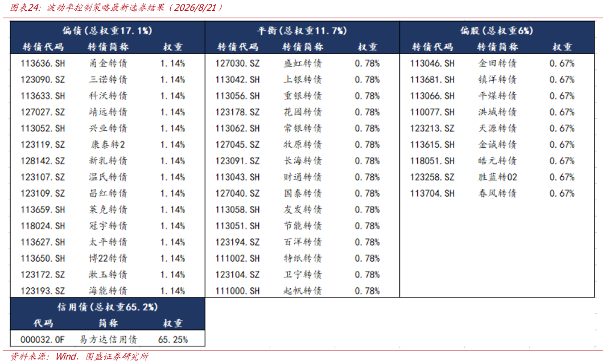Select 冠宇转债 bond name
Image resolution: width=606 pixels, height=364 pixels.
click(x=108, y=226)
